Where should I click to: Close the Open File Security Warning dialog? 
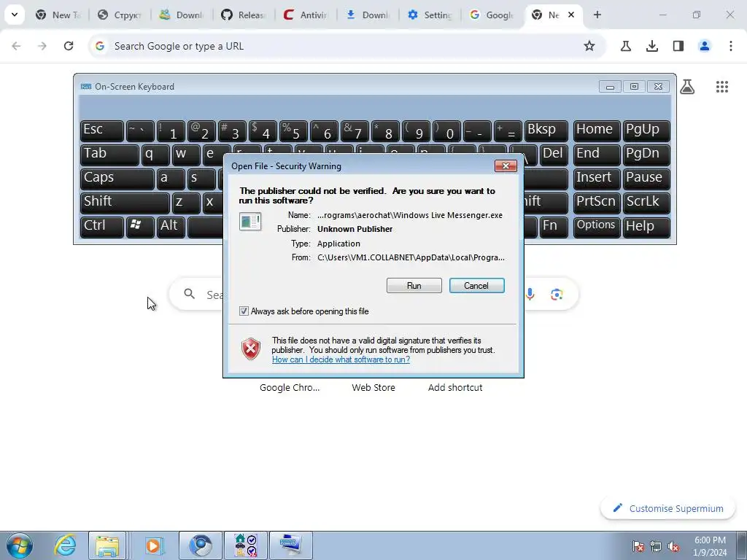point(506,166)
